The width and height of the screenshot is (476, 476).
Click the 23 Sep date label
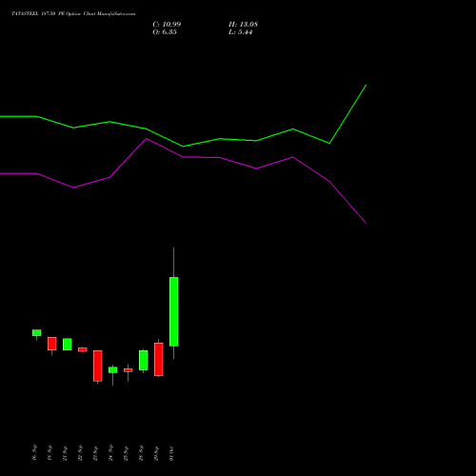95,453
